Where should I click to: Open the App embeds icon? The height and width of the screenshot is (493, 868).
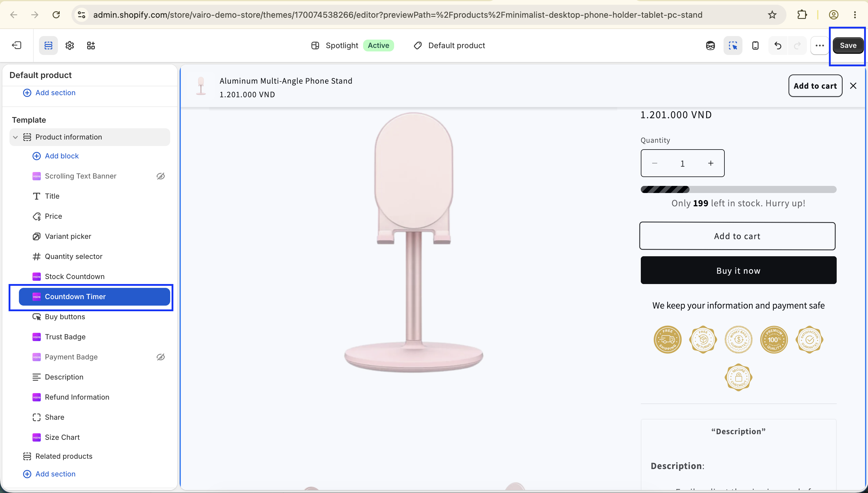(x=91, y=46)
